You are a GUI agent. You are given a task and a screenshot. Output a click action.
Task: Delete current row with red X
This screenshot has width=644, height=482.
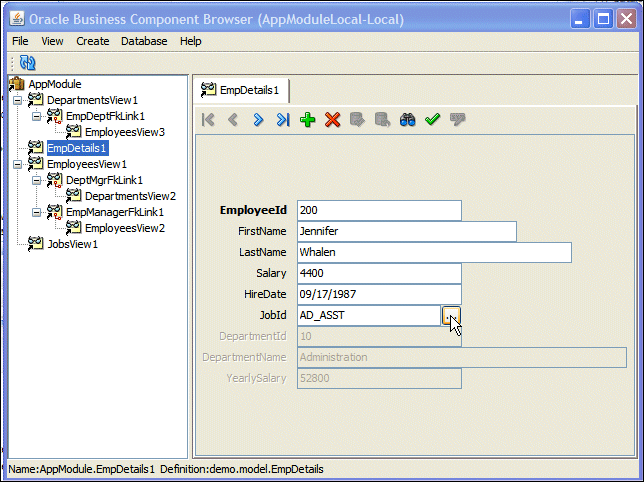(333, 119)
